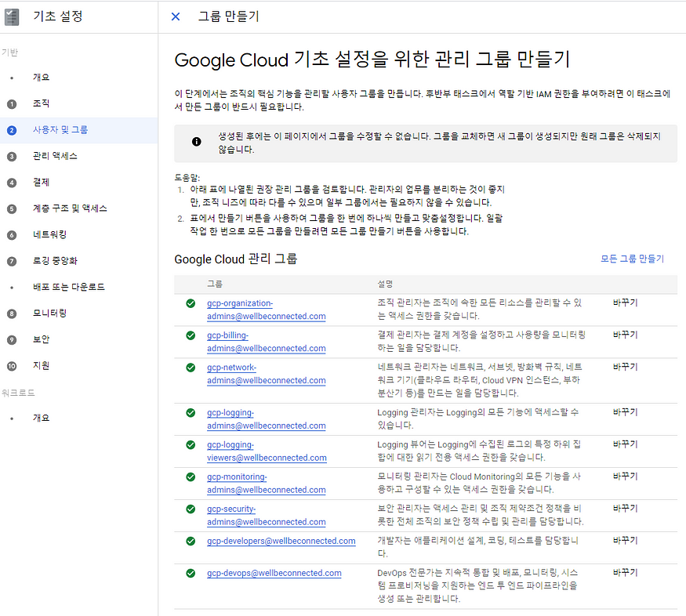
Task: Select 사용자 및 그룹 in sidebar
Action: pyautogui.click(x=60, y=130)
